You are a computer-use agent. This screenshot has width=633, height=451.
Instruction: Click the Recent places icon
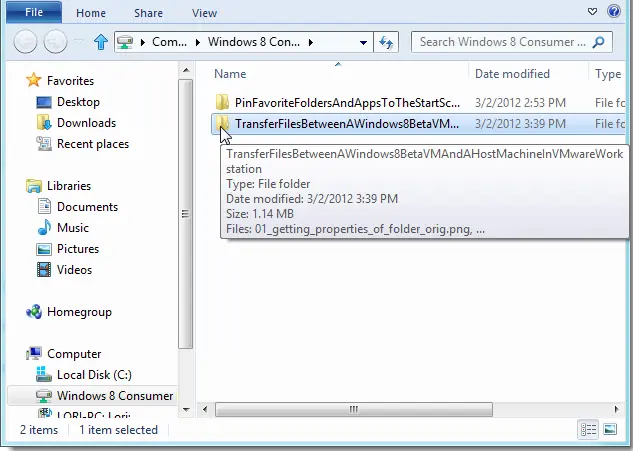[x=44, y=144]
